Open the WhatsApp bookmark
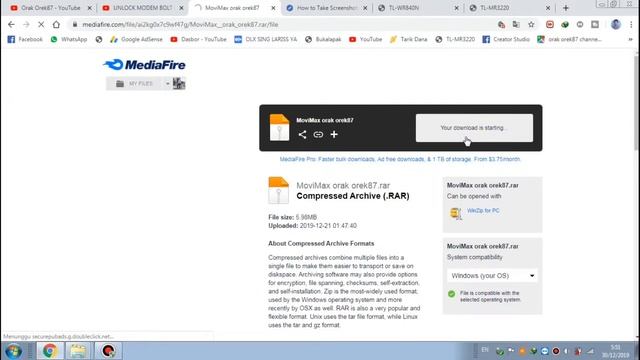 [x=69, y=40]
